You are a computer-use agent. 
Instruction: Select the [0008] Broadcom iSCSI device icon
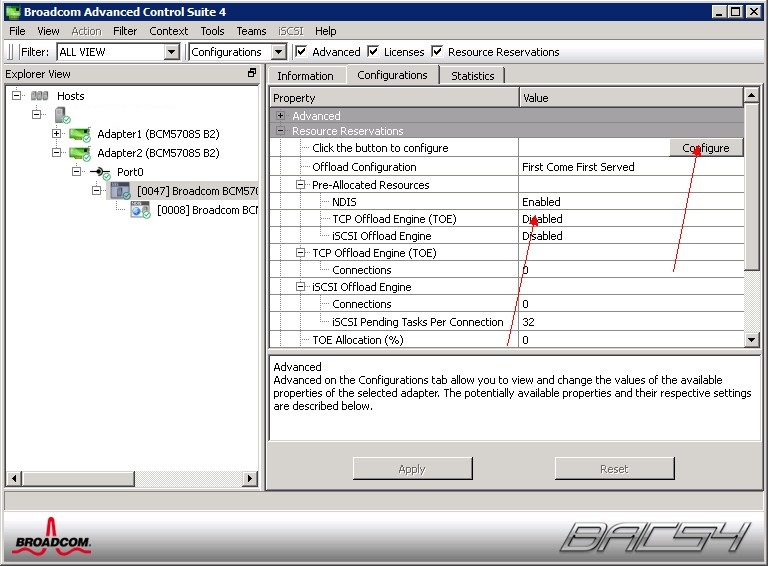point(140,210)
